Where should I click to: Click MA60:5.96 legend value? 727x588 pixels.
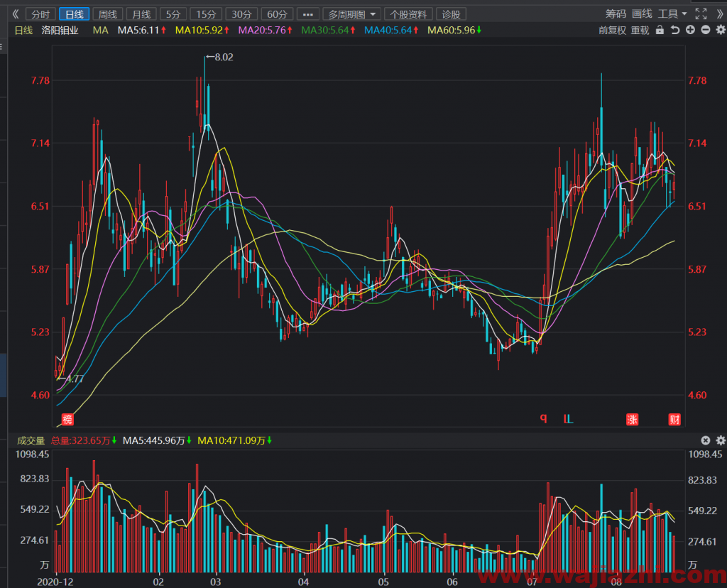click(454, 30)
